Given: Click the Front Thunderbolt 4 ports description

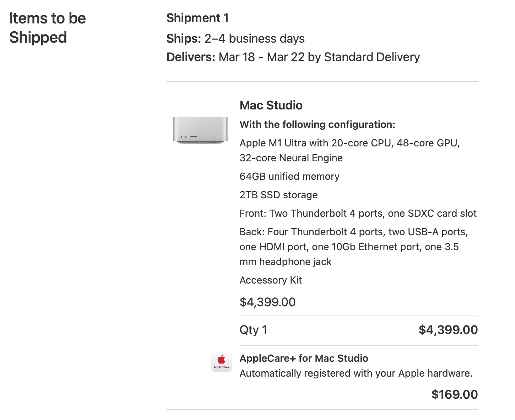Looking at the screenshot, I should [x=358, y=213].
